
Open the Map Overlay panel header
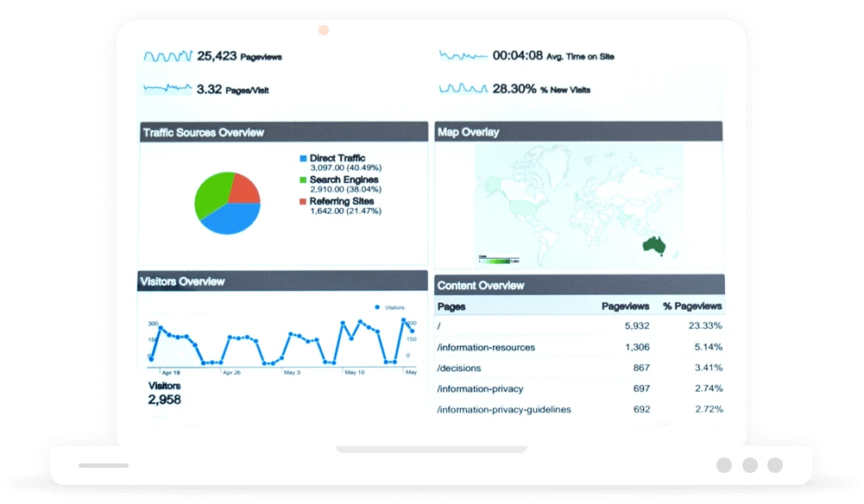(x=577, y=132)
